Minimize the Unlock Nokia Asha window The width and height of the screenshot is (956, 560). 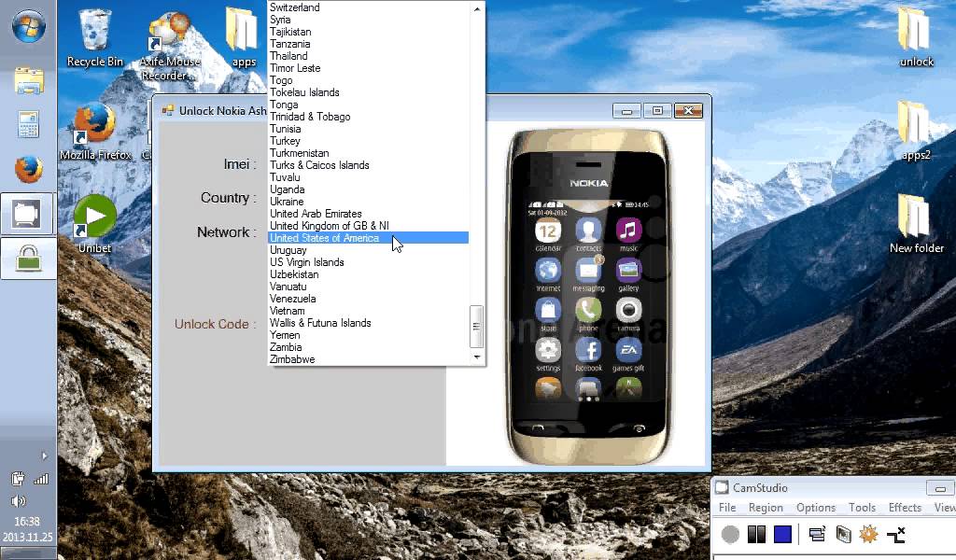tap(626, 110)
